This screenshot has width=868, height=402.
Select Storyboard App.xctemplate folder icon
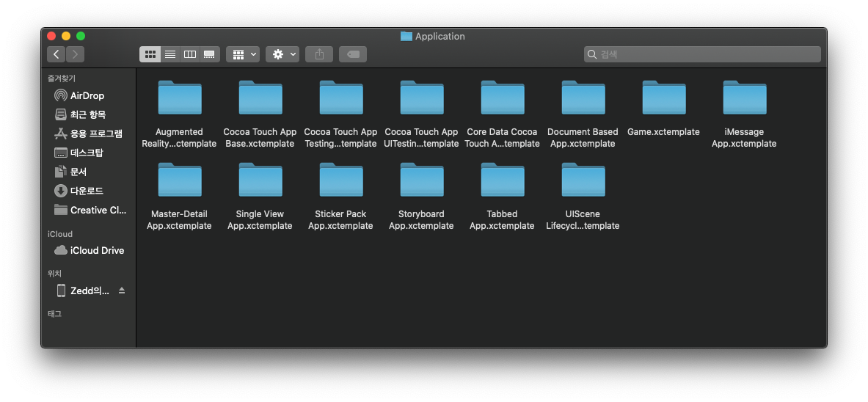(x=422, y=180)
